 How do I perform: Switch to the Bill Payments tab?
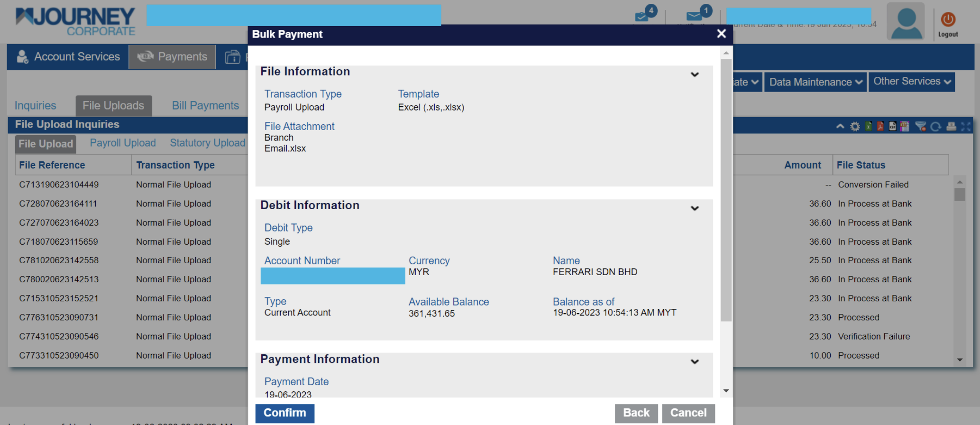coord(205,106)
